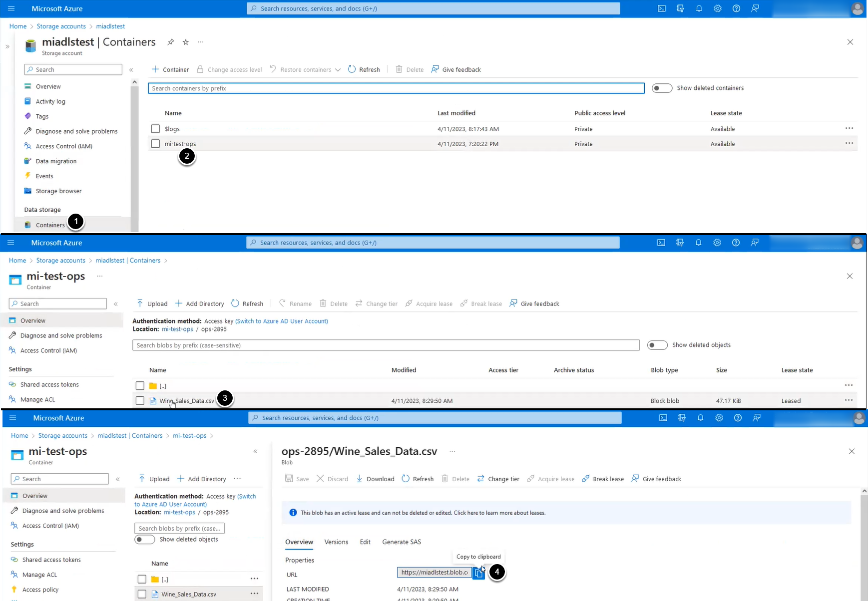Refresh the containers list in miadlstest
The image size is (868, 601).
pyautogui.click(x=364, y=69)
